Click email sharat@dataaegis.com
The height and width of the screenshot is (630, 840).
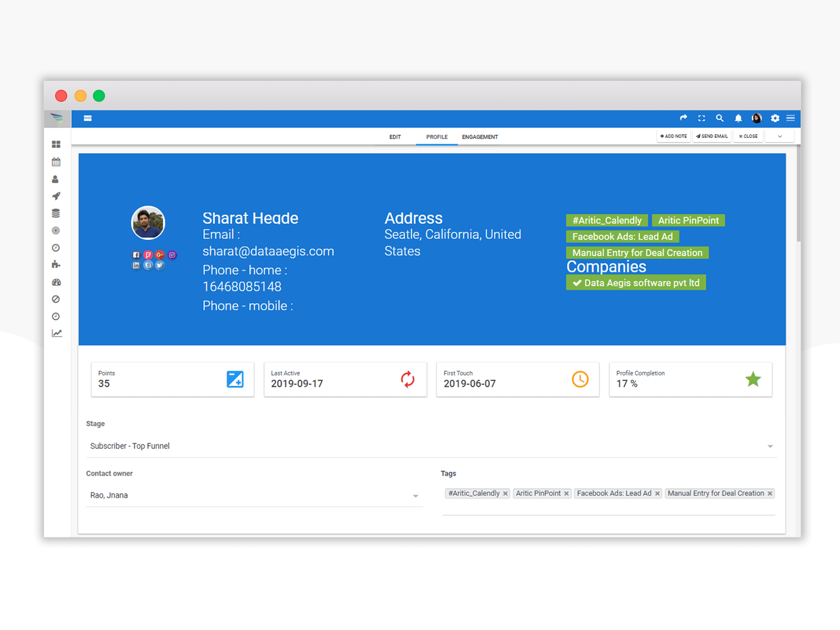pos(268,251)
